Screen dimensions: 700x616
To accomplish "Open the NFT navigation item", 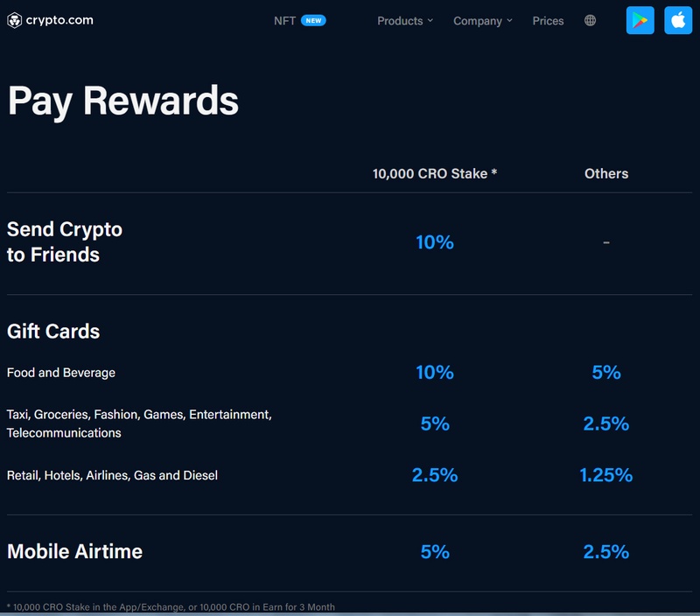I will click(x=284, y=21).
